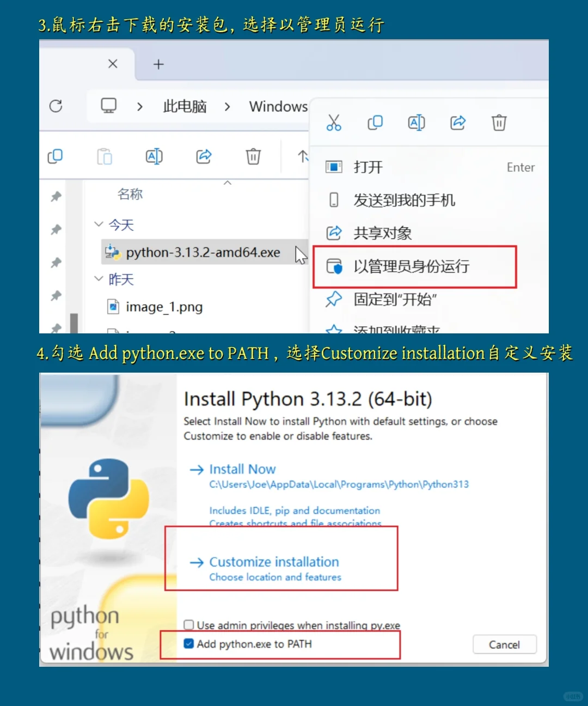
Task: Click the Paste icon on the Explorer toolbar
Action: (x=105, y=156)
